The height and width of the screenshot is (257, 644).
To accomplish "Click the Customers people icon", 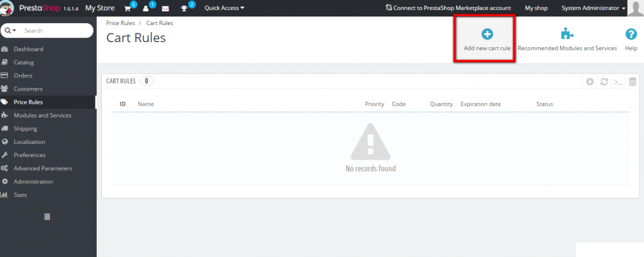I will click(x=4, y=89).
